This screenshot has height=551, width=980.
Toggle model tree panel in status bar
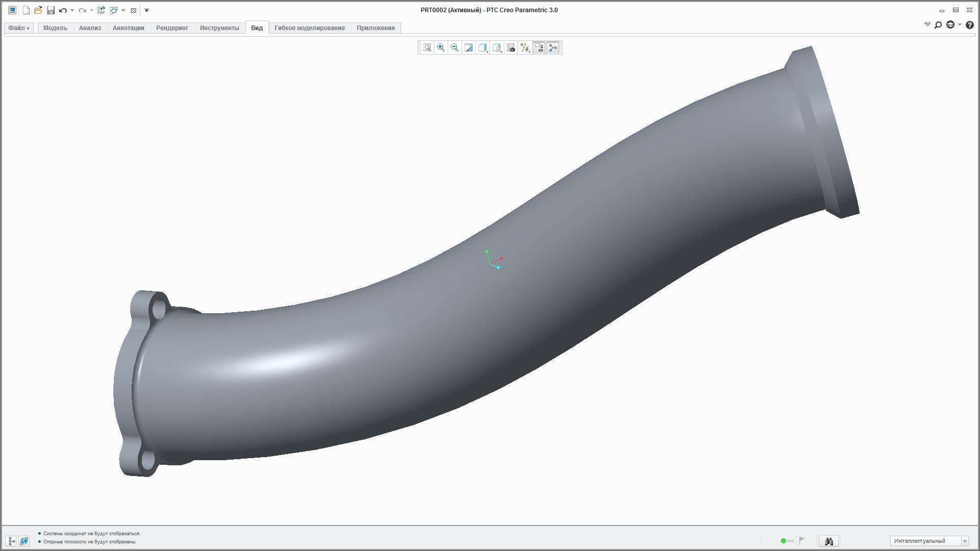coord(11,541)
